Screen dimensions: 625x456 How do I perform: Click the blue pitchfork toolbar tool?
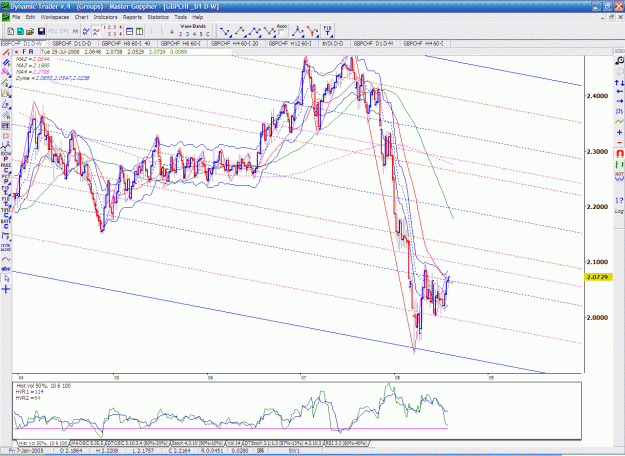297,31
